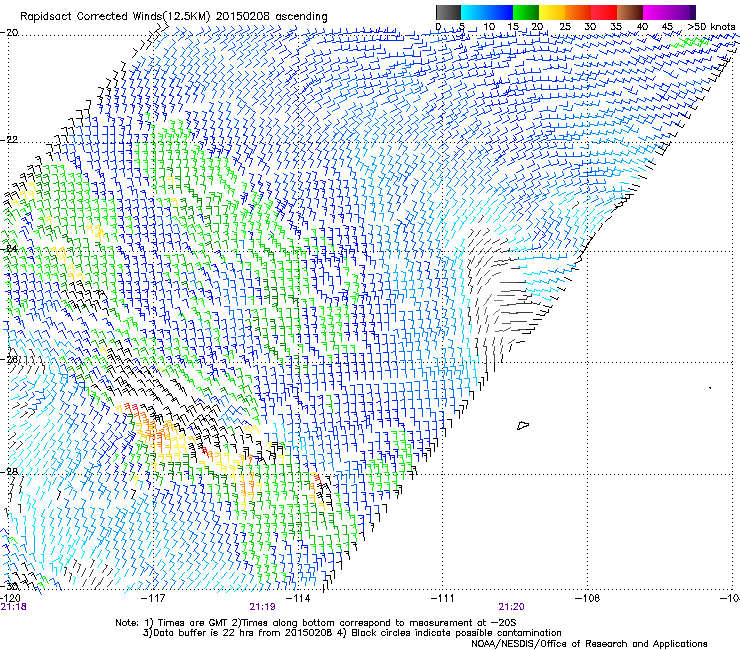Click the magenta 40-45 knots legend segment

pos(656,12)
